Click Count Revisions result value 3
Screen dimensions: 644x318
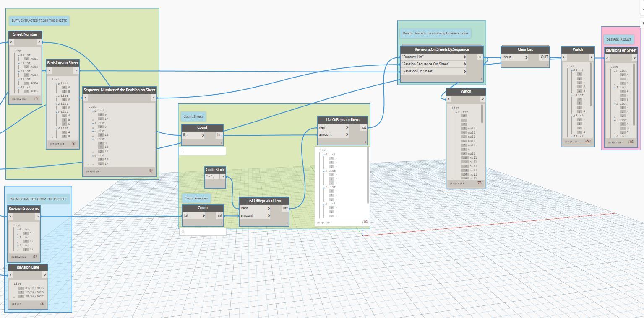pyautogui.click(x=183, y=231)
